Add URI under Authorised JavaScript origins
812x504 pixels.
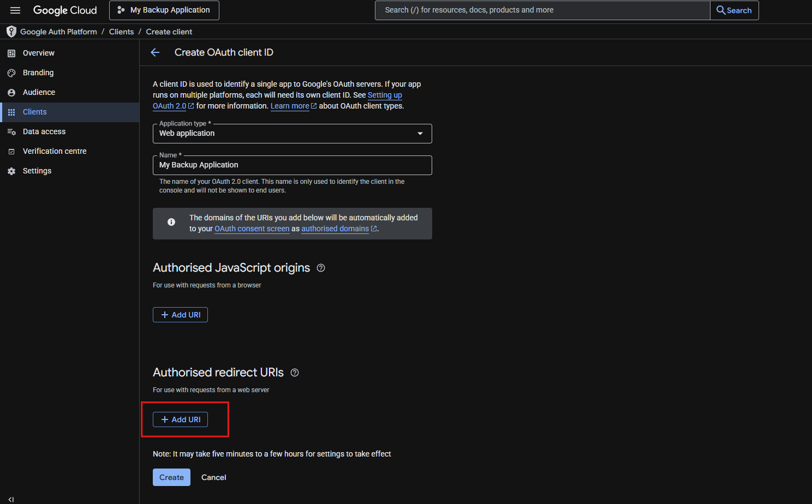coord(180,315)
